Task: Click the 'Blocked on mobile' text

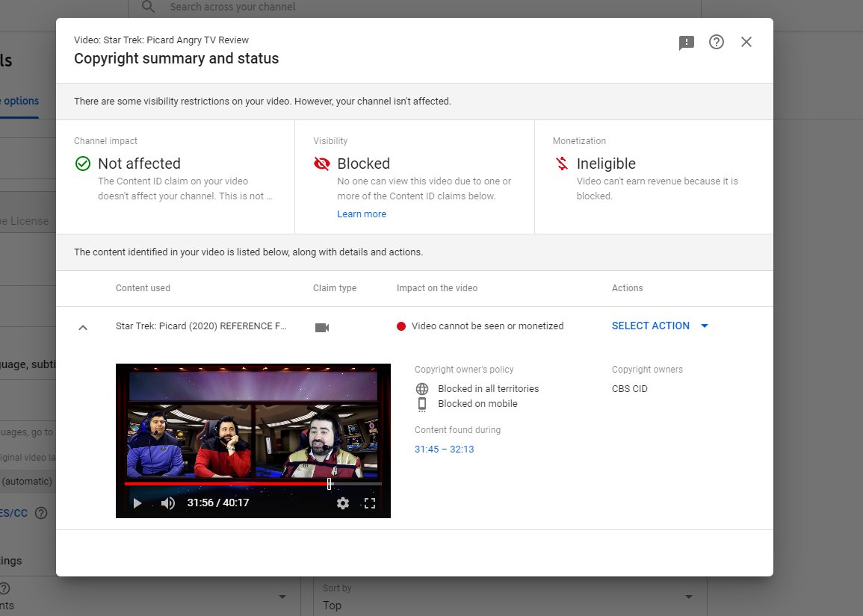Action: [x=477, y=404]
